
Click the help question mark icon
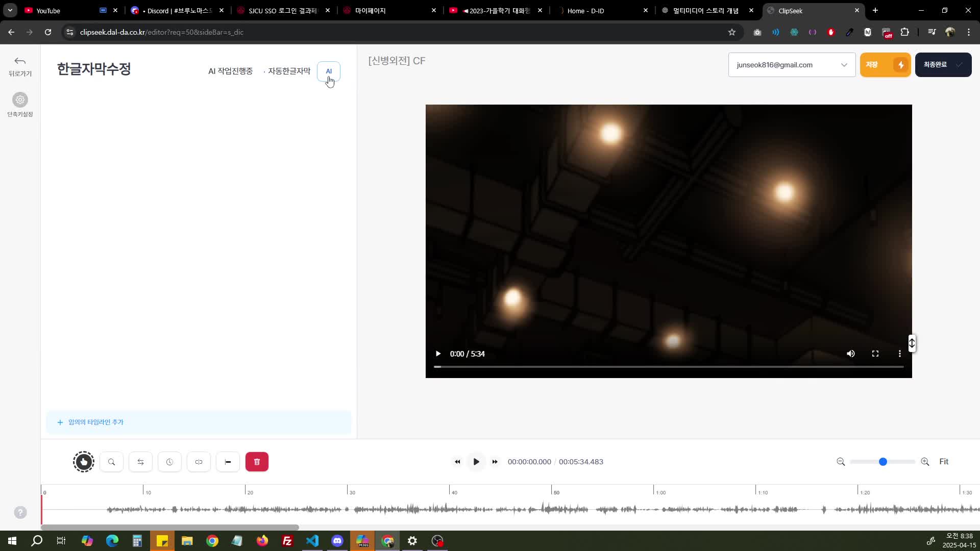click(x=20, y=513)
